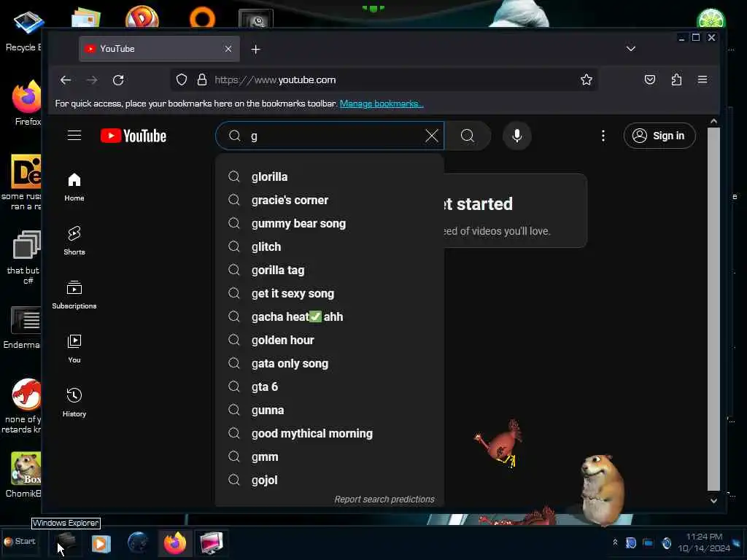Select the Firefox desktop shortcut
This screenshot has width=747, height=560.
(27, 104)
